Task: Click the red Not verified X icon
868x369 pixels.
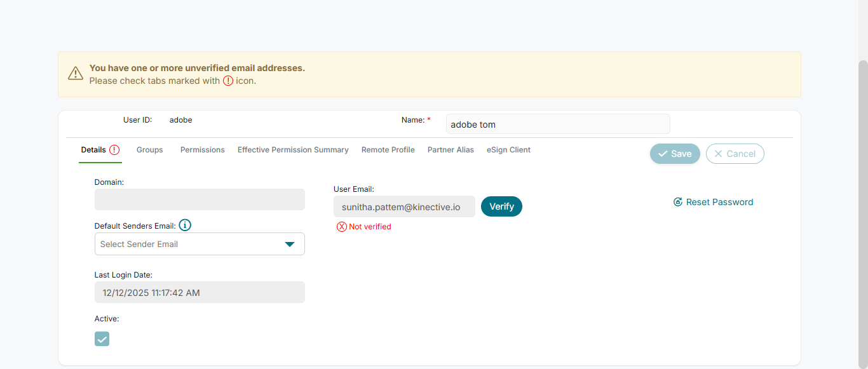Action: click(x=342, y=227)
